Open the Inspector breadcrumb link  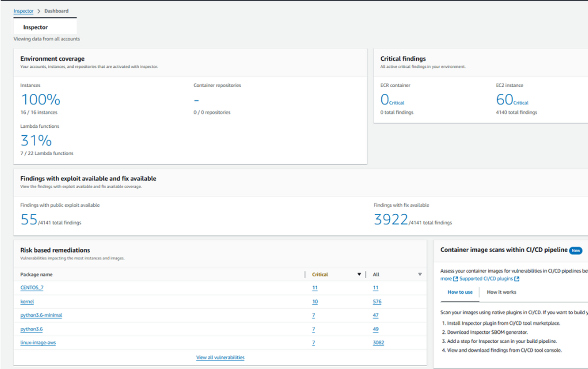click(23, 11)
